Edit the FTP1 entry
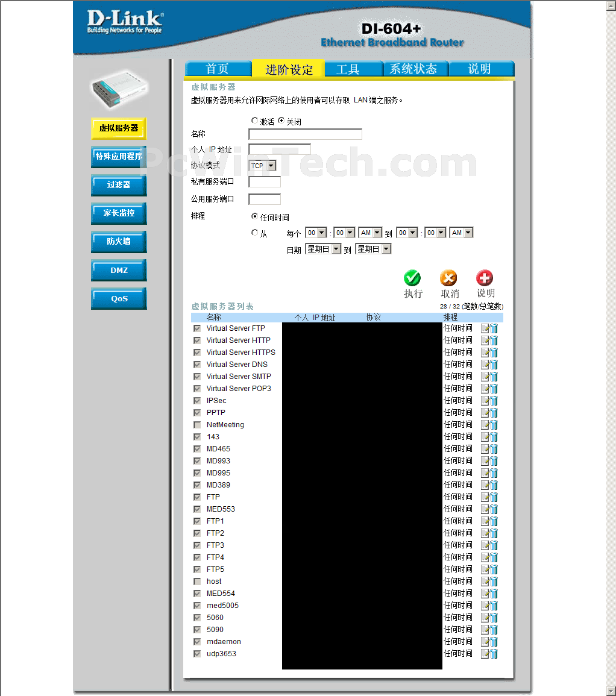Image resolution: width=616 pixels, height=696 pixels. (485, 521)
